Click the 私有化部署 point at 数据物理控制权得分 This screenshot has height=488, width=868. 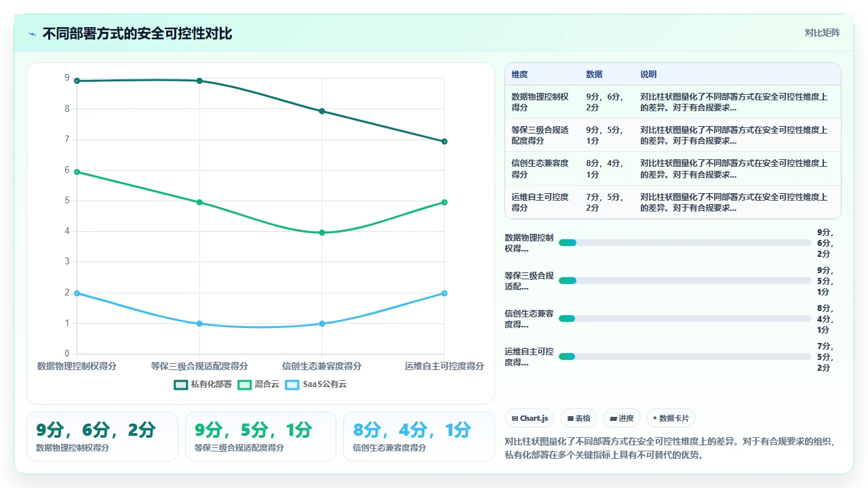pyautogui.click(x=77, y=81)
